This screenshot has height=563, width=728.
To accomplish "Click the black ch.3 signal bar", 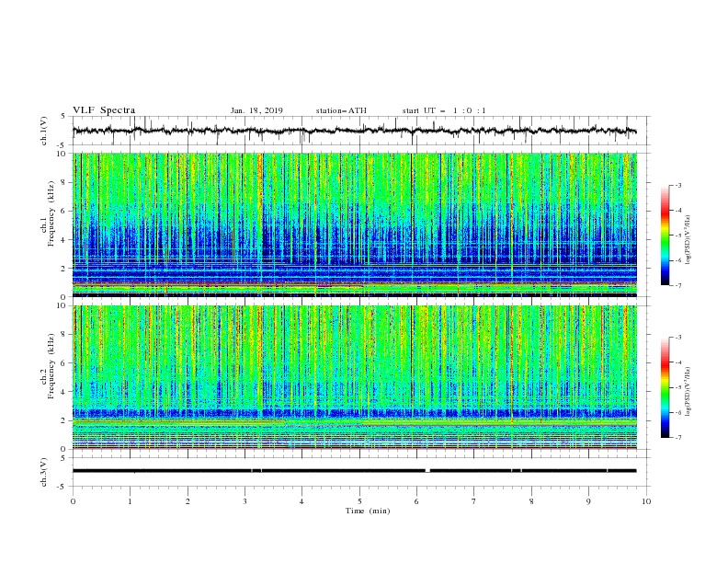I will pos(354,471).
